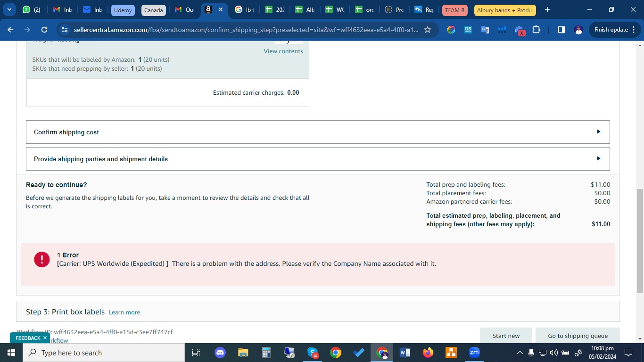The width and height of the screenshot is (644, 362).
Task: Switch to the 'Alb' spreadsheet tab
Action: pyautogui.click(x=305, y=9)
